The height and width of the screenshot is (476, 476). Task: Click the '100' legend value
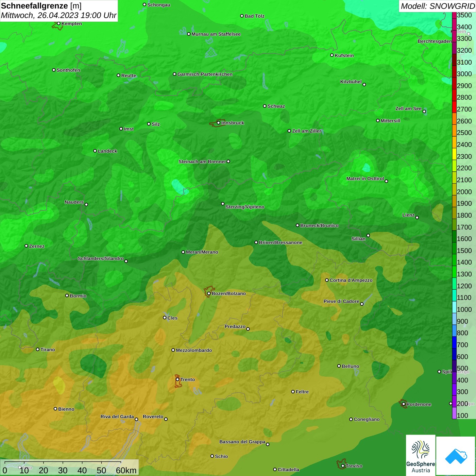(x=462, y=415)
